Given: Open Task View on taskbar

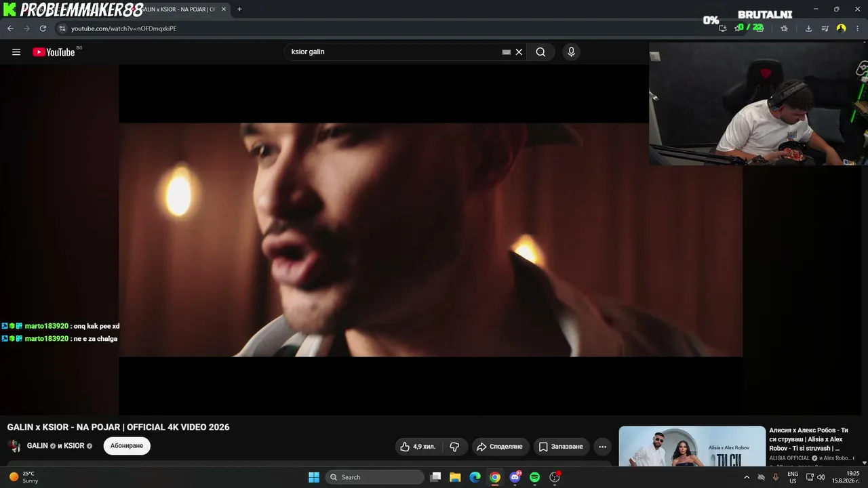Looking at the screenshot, I should pos(436,477).
